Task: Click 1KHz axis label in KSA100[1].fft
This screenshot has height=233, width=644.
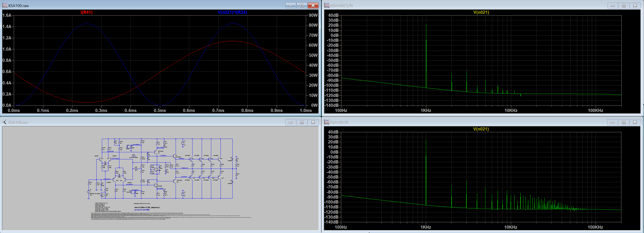Action: click(426, 110)
